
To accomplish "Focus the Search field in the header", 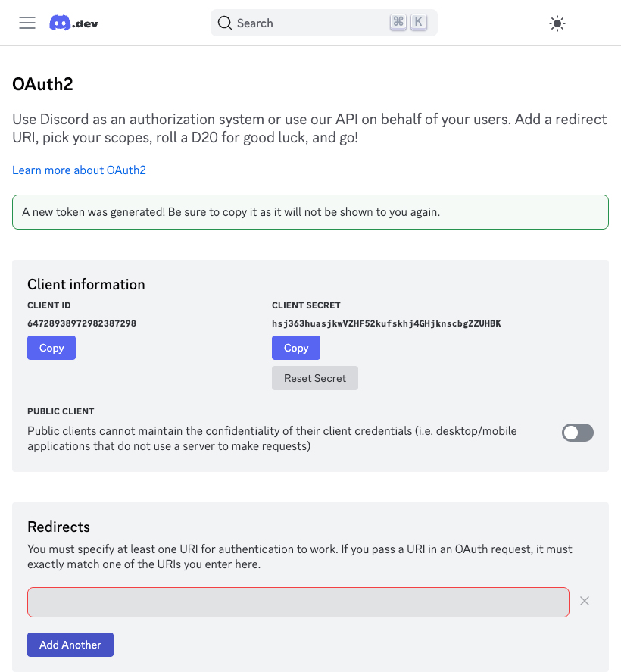I will click(x=324, y=23).
